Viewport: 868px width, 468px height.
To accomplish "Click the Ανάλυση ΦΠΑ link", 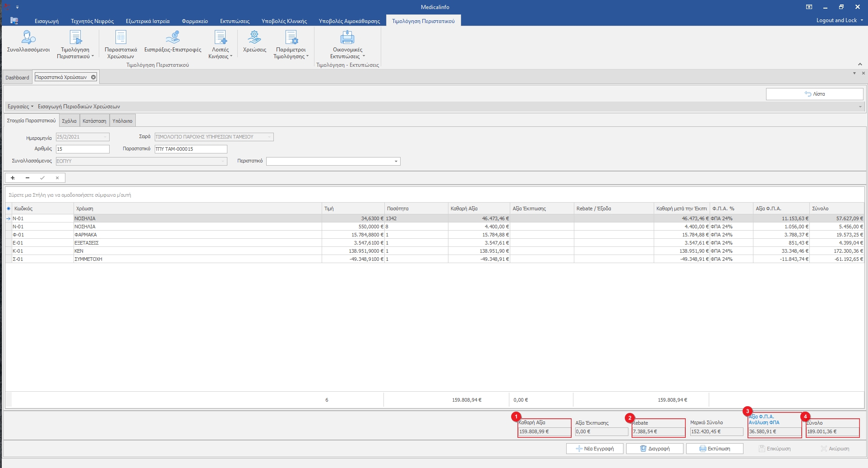I will coord(764,423).
